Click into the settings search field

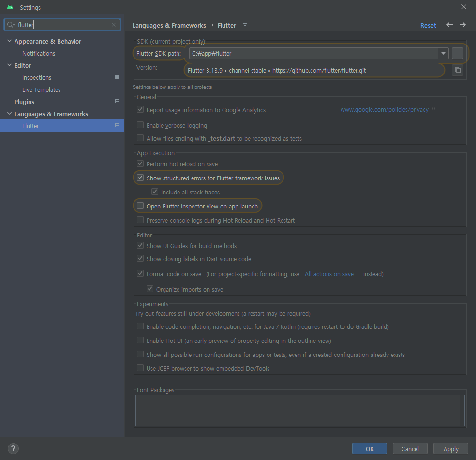(x=62, y=25)
